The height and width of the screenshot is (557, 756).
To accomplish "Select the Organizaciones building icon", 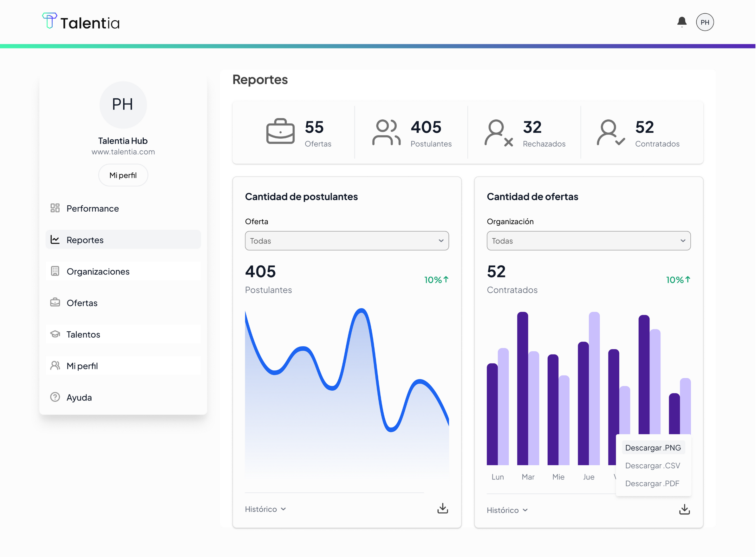I will (55, 271).
